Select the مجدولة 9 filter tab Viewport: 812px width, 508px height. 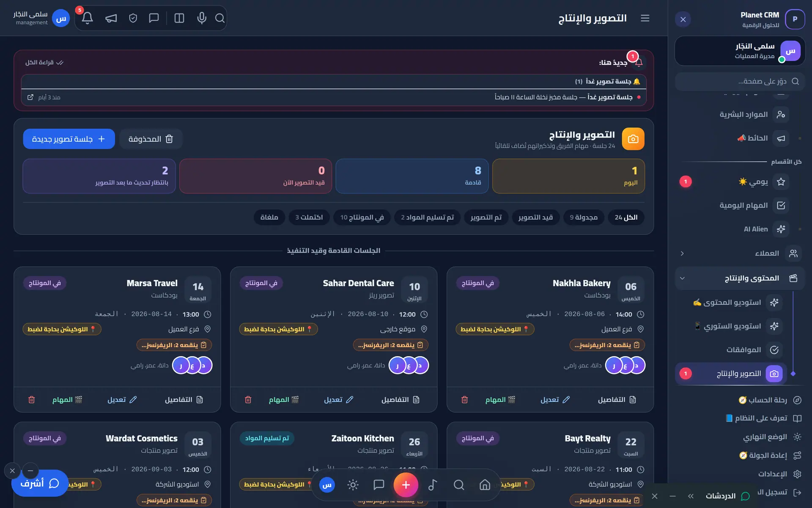(583, 217)
